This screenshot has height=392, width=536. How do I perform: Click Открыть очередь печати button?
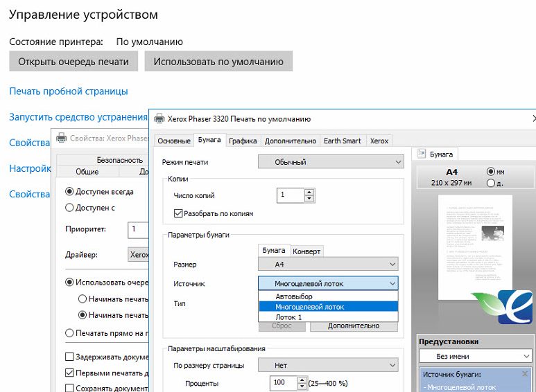pos(74,62)
